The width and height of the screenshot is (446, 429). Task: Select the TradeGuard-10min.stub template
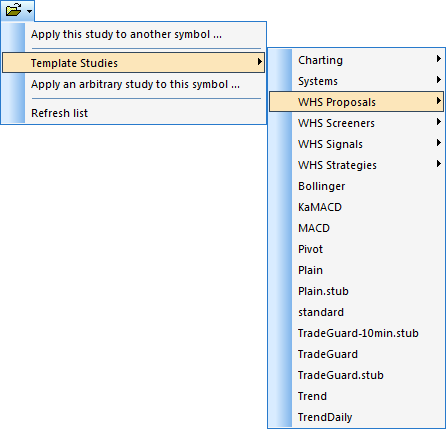[356, 333]
